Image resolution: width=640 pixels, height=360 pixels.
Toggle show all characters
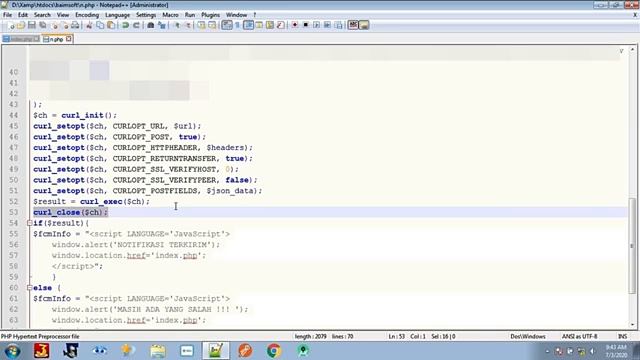[x=238, y=25]
